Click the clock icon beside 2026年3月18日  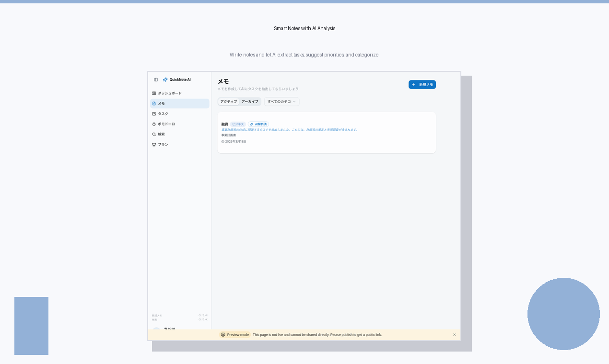(x=223, y=141)
